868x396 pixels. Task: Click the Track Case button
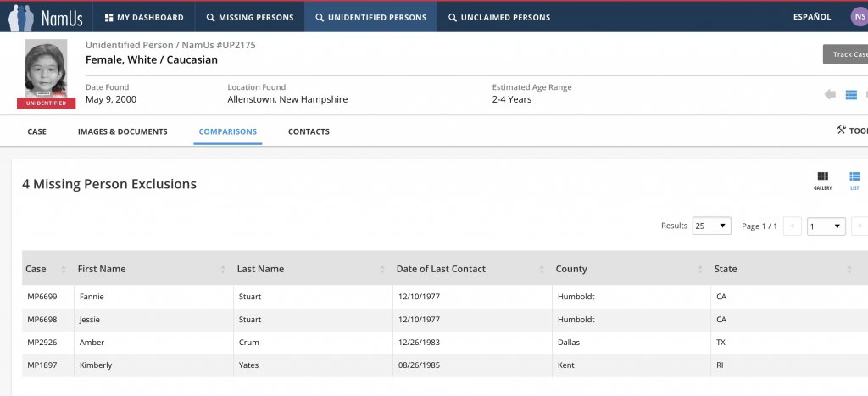coord(846,54)
